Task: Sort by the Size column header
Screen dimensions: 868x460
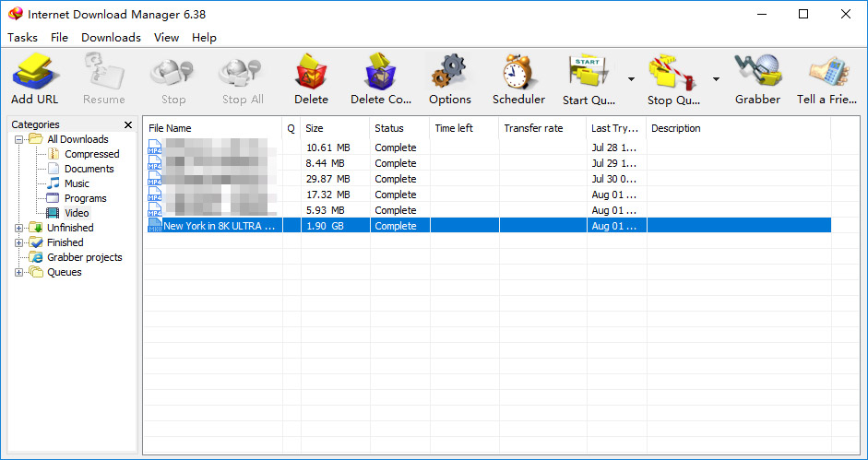Action: pos(335,128)
